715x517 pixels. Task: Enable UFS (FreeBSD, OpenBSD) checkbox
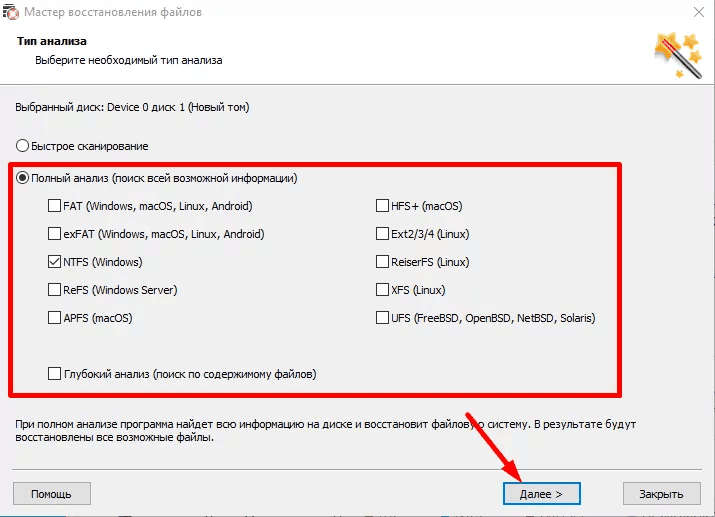pyautogui.click(x=382, y=319)
